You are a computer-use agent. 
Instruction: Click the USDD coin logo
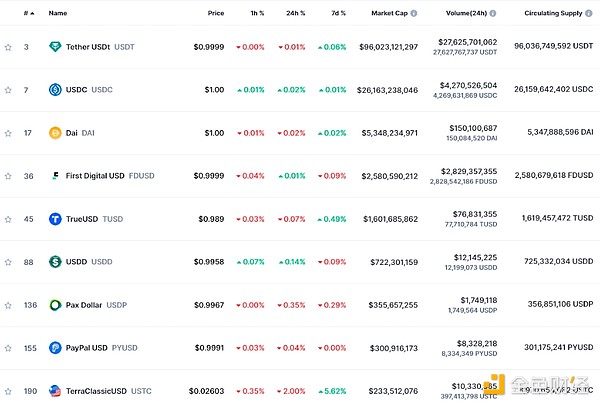(x=55, y=262)
